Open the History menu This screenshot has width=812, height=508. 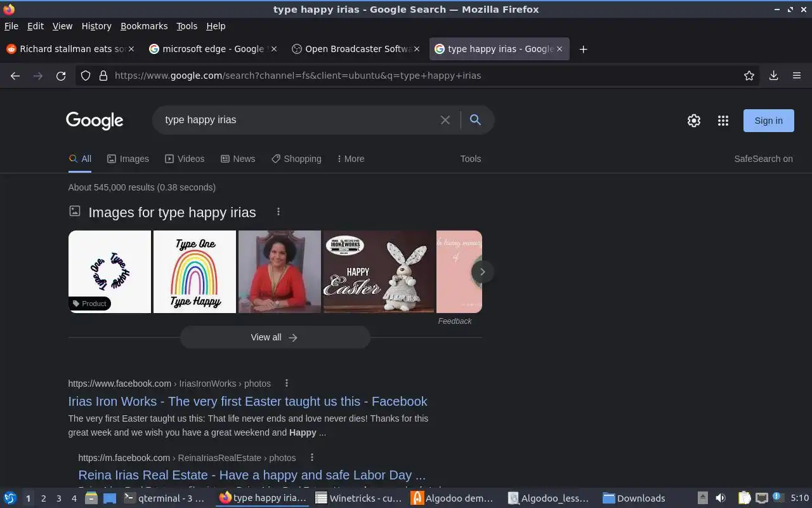pyautogui.click(x=96, y=26)
